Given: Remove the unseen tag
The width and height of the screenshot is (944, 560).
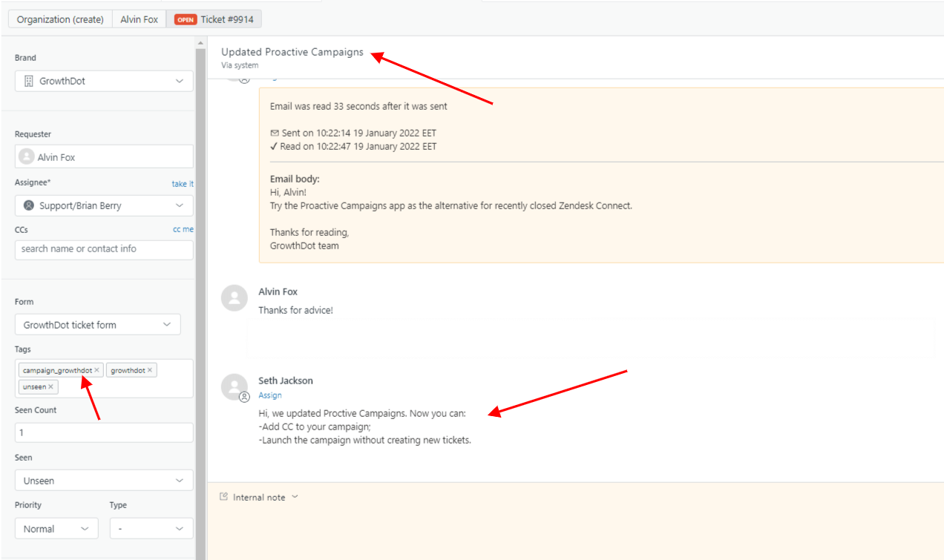Looking at the screenshot, I should pos(50,386).
